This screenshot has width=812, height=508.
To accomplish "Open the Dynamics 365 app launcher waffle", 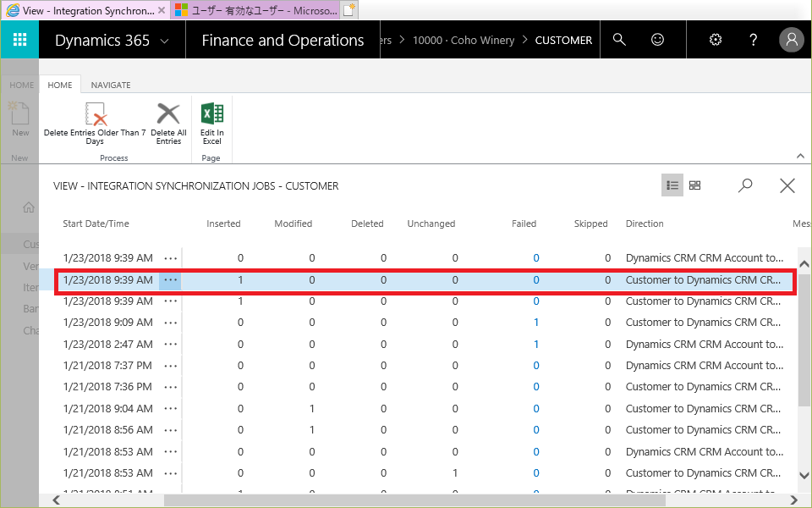I will point(19,40).
